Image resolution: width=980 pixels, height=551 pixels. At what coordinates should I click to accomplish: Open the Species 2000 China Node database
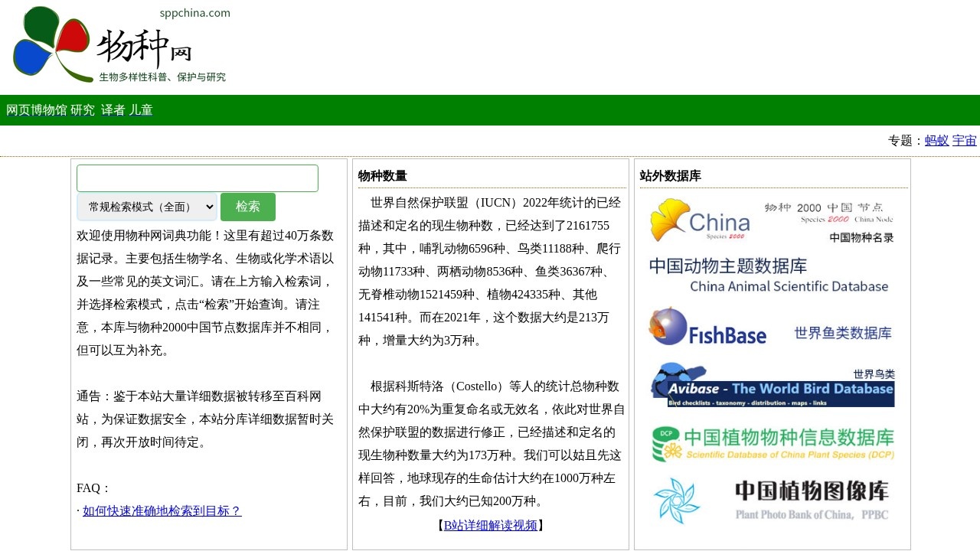point(772,222)
